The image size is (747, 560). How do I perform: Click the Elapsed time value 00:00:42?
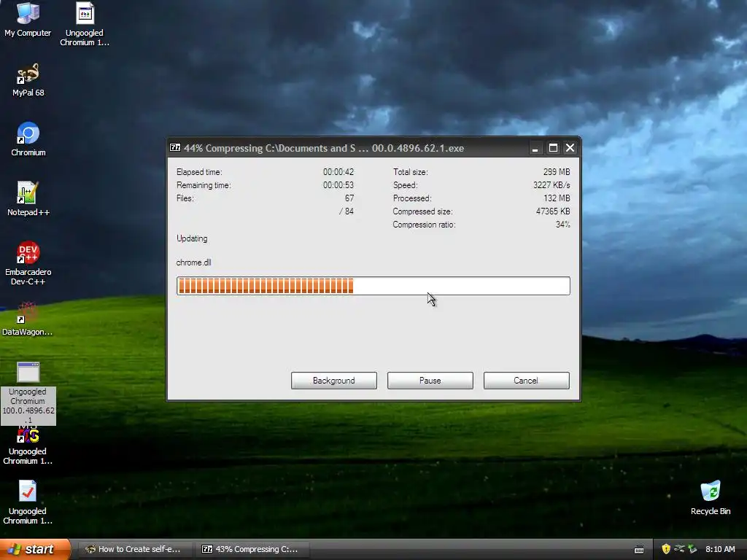(338, 172)
